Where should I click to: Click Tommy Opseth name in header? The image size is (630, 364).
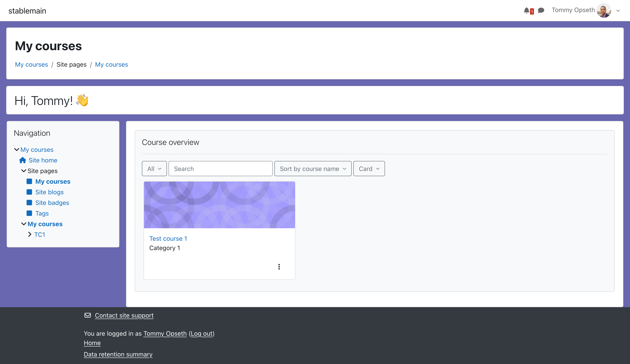tap(573, 10)
